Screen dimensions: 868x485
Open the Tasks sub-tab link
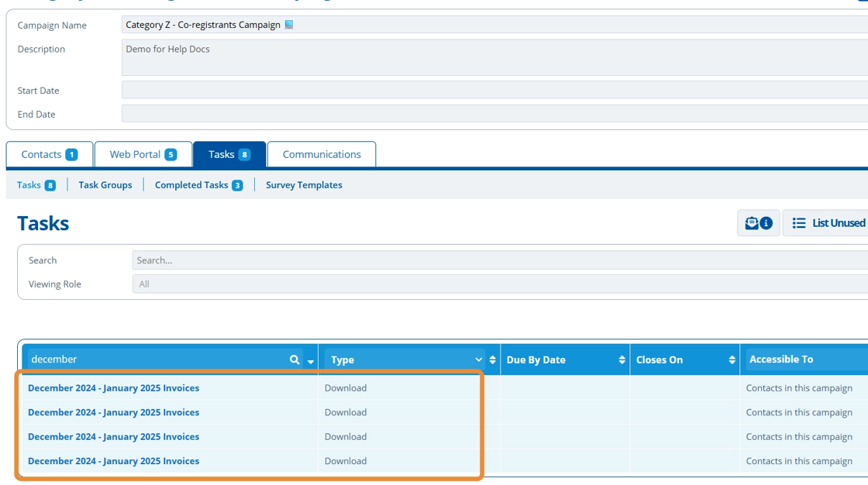click(36, 185)
